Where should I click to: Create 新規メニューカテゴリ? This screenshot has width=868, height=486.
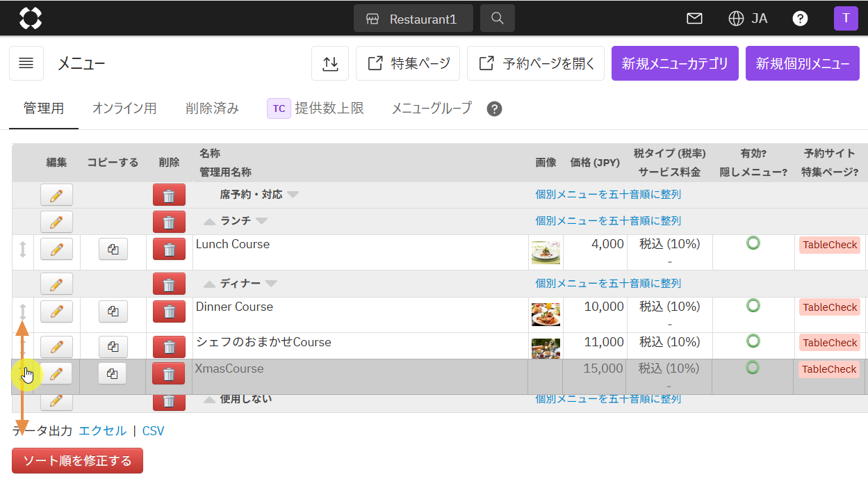click(675, 64)
